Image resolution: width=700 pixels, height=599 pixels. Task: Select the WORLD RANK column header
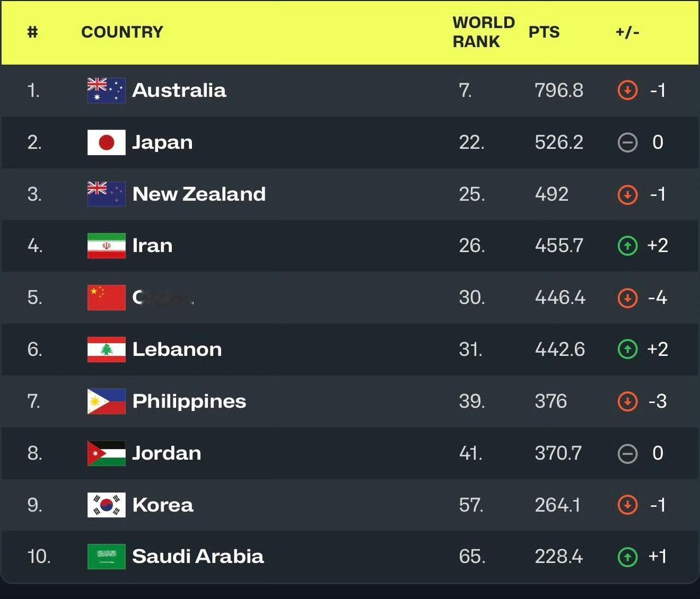(x=483, y=32)
